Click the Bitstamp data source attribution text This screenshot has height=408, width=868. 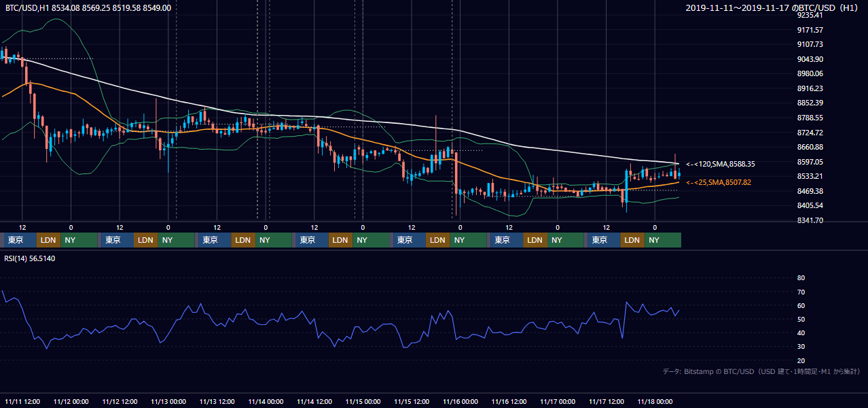[x=761, y=371]
